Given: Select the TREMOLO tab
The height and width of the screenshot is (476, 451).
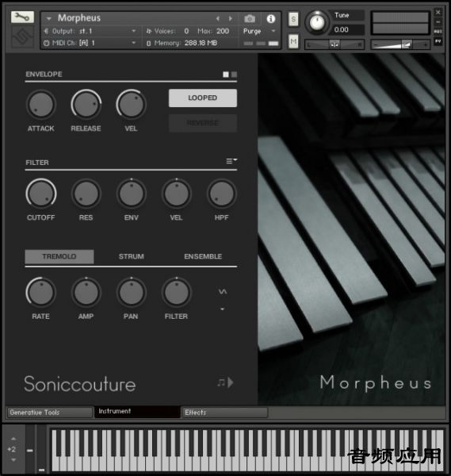Looking at the screenshot, I should coord(59,256).
